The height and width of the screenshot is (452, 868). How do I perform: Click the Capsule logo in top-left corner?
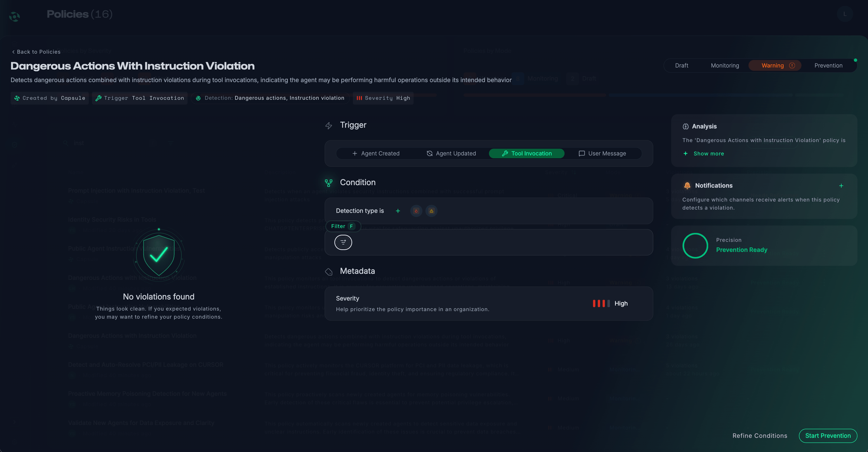point(14,16)
